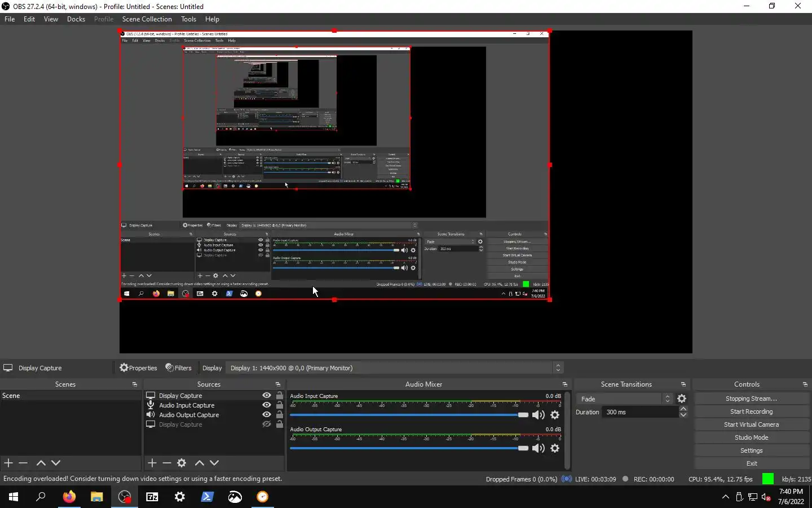Add a new scene with plus icon

(8, 463)
